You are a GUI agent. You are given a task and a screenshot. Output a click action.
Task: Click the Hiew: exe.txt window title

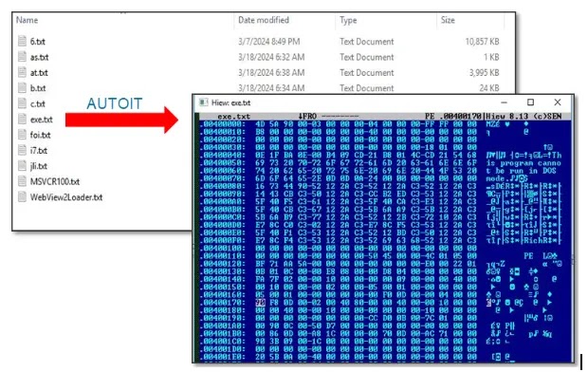pos(230,102)
